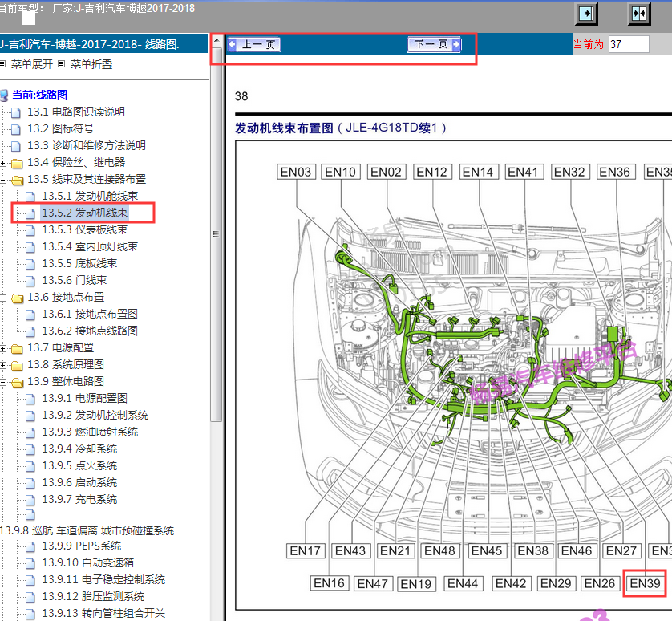Screen dimensions: 672x621
Task: Click connector label EN41 in diagram
Action: coord(524,172)
